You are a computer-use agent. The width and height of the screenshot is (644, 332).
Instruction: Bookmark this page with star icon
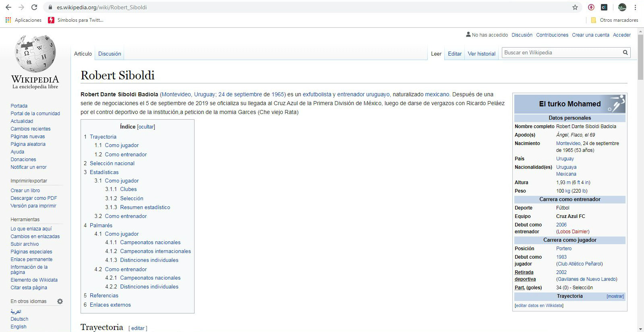(575, 7)
